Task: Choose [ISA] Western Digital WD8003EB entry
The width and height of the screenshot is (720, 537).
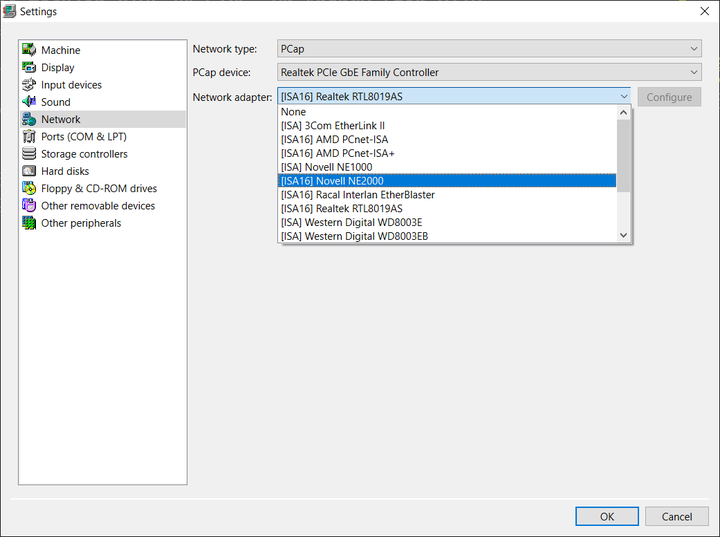Action: pyautogui.click(x=355, y=236)
